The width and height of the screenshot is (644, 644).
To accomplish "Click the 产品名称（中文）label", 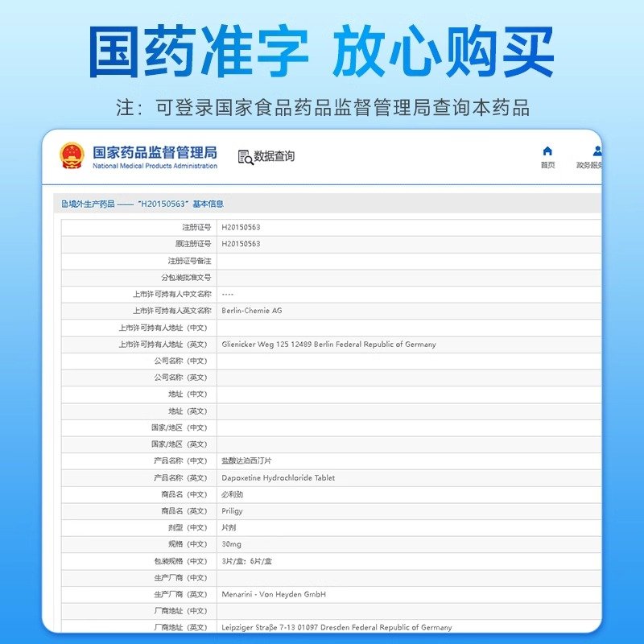I will click(x=180, y=460).
